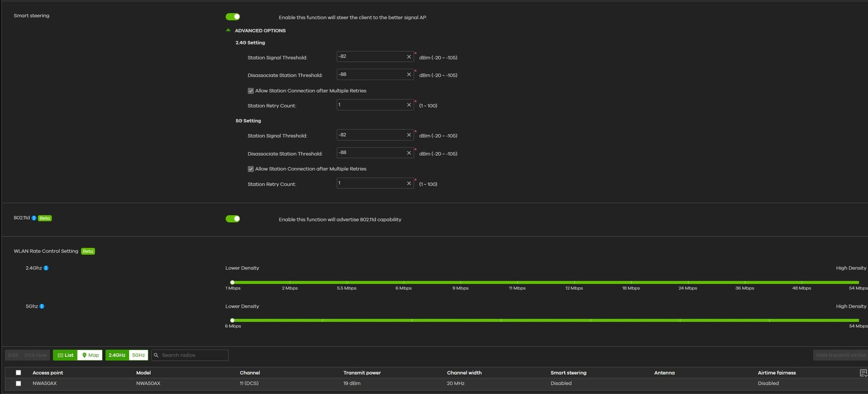Switch to the 5GHz radio tab
868x394 pixels.
pyautogui.click(x=138, y=355)
